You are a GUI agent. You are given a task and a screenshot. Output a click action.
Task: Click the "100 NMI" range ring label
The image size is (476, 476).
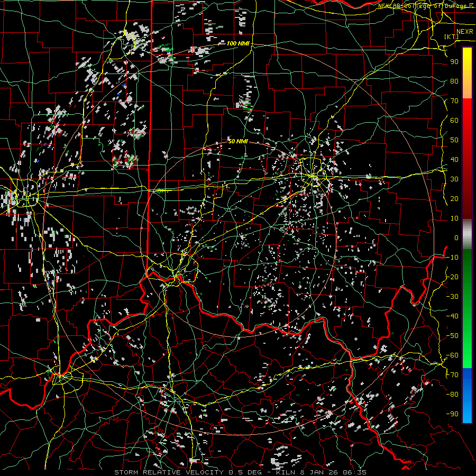[x=238, y=43]
